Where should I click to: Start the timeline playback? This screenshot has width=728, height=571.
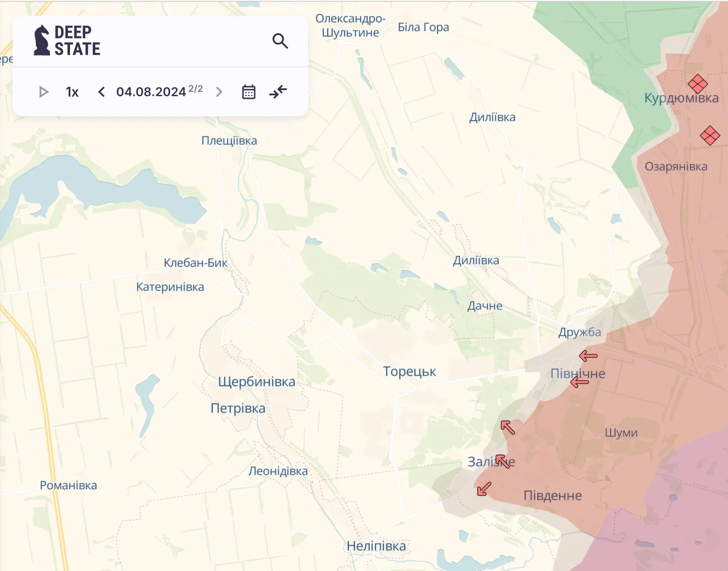(43, 92)
